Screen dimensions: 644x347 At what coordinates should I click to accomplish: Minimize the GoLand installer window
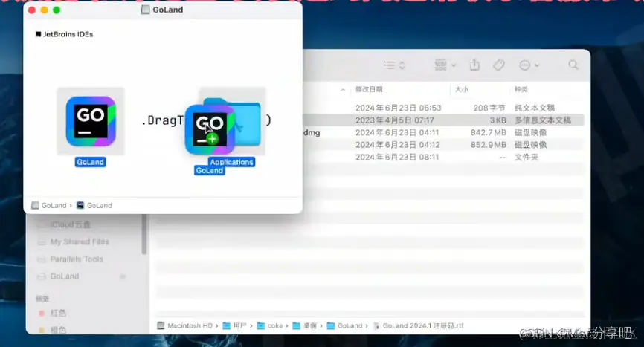(x=45, y=10)
